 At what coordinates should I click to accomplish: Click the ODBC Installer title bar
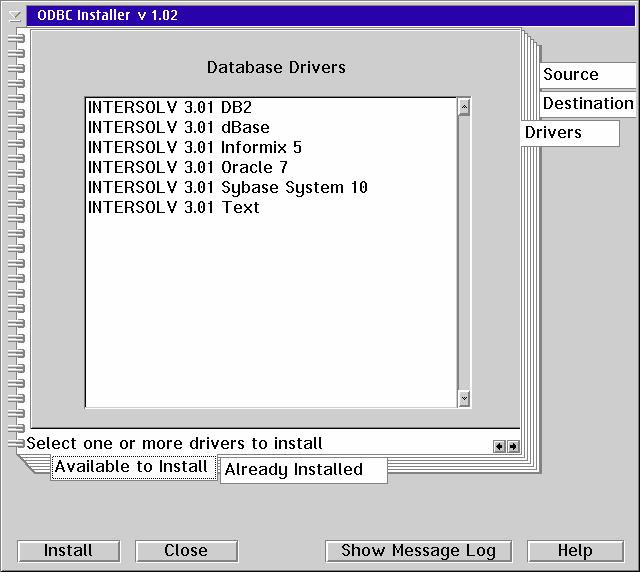(x=331, y=16)
